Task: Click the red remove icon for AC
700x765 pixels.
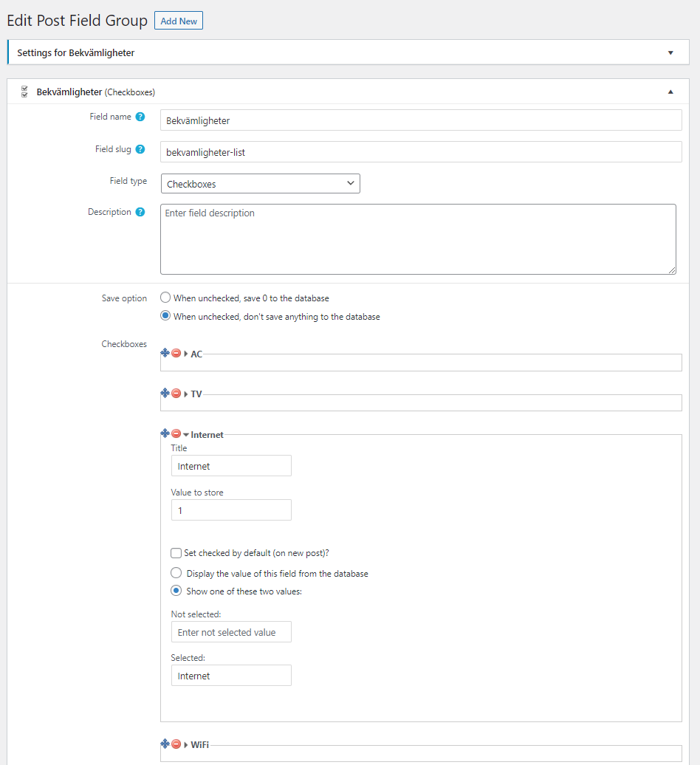Action: tap(176, 353)
